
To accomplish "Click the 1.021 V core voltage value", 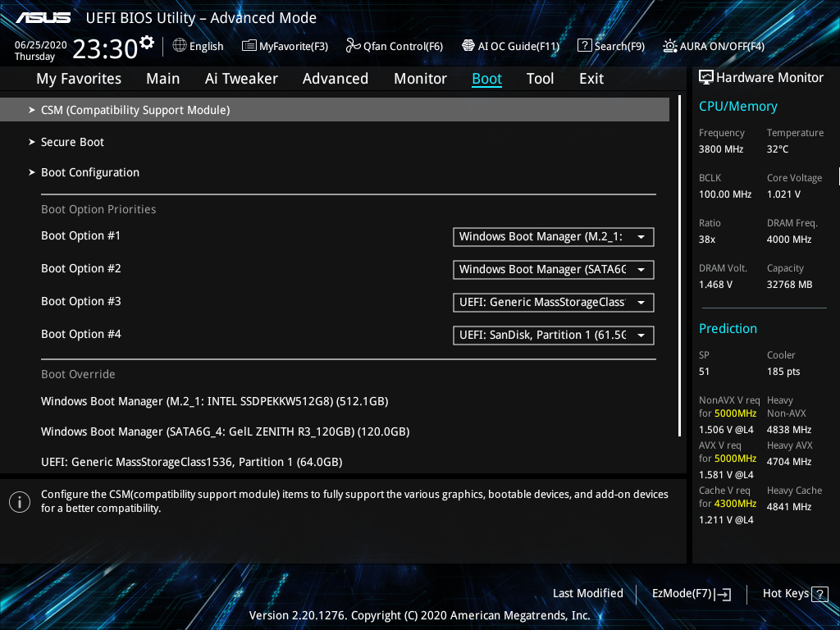I will click(x=783, y=194).
